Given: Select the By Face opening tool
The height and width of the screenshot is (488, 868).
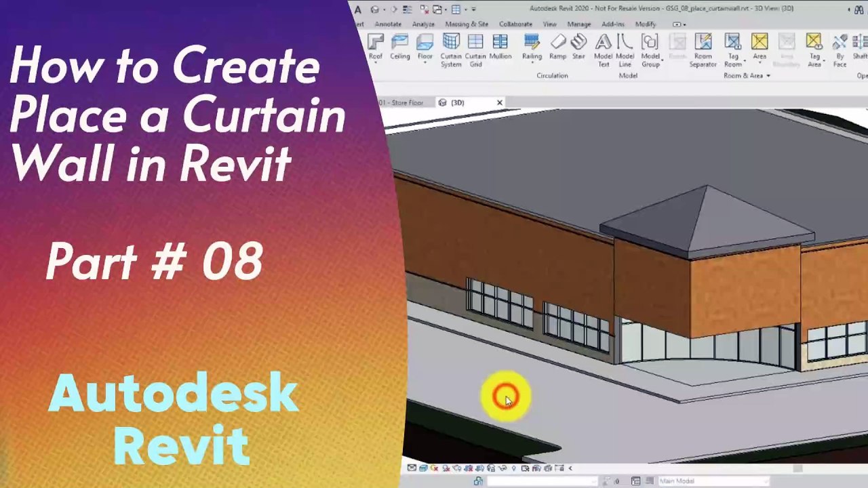Looking at the screenshot, I should [x=840, y=51].
